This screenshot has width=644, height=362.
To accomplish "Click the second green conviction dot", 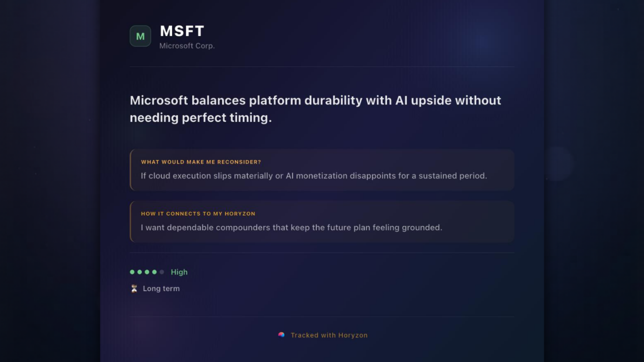I will [140, 272].
